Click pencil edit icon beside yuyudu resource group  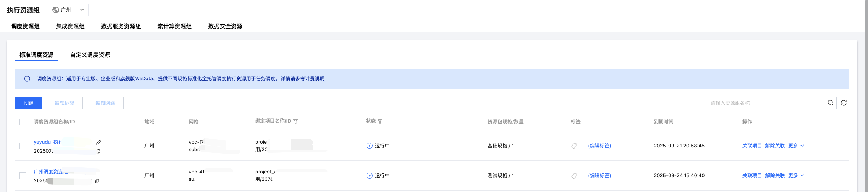[x=99, y=142]
